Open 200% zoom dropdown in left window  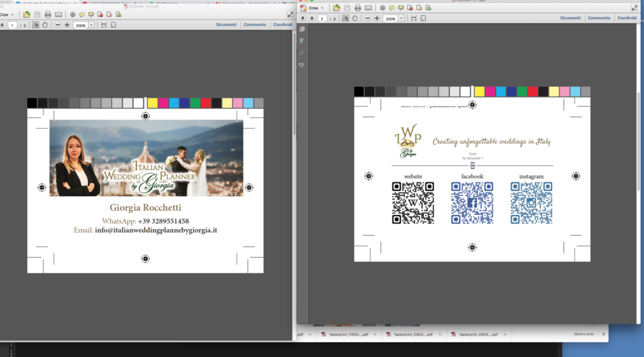(91, 25)
